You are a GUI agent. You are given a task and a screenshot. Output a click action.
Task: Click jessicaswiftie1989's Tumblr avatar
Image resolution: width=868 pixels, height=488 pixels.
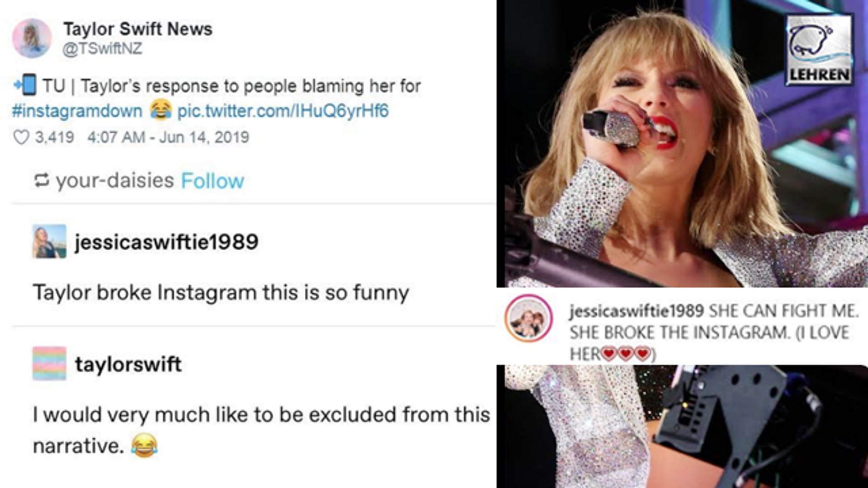click(x=49, y=241)
